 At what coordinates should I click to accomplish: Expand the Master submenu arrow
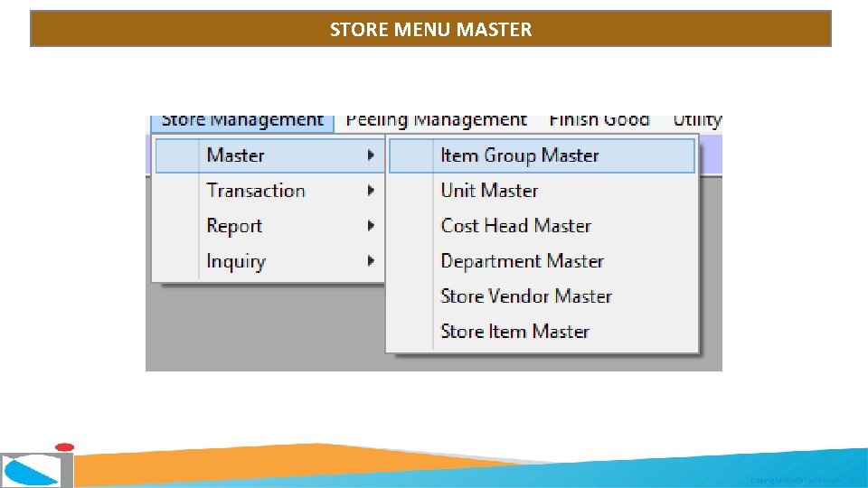click(x=371, y=155)
